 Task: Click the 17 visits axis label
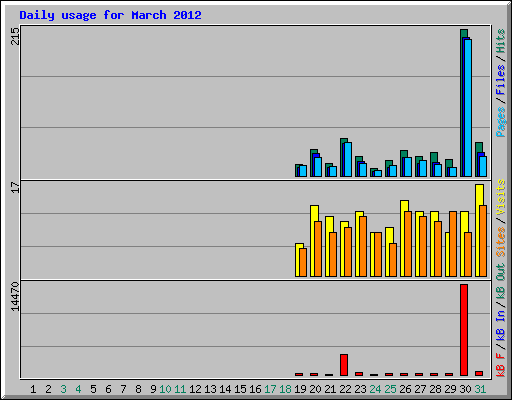click(15, 187)
